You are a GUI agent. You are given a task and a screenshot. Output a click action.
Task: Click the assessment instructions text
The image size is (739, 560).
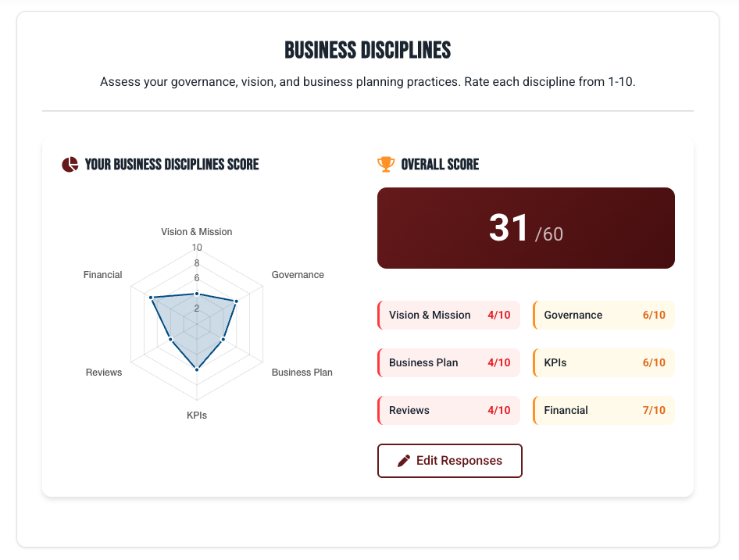pyautogui.click(x=369, y=81)
